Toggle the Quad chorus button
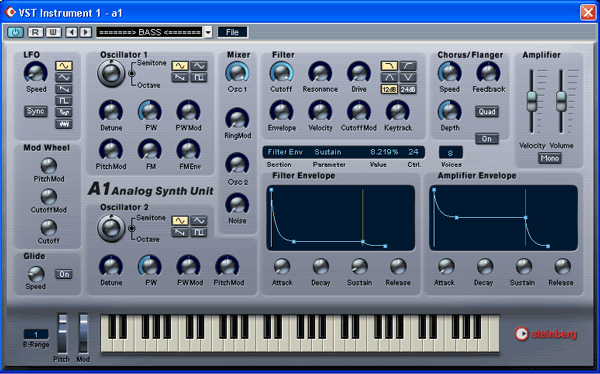This screenshot has height=374, width=600. 487,112
